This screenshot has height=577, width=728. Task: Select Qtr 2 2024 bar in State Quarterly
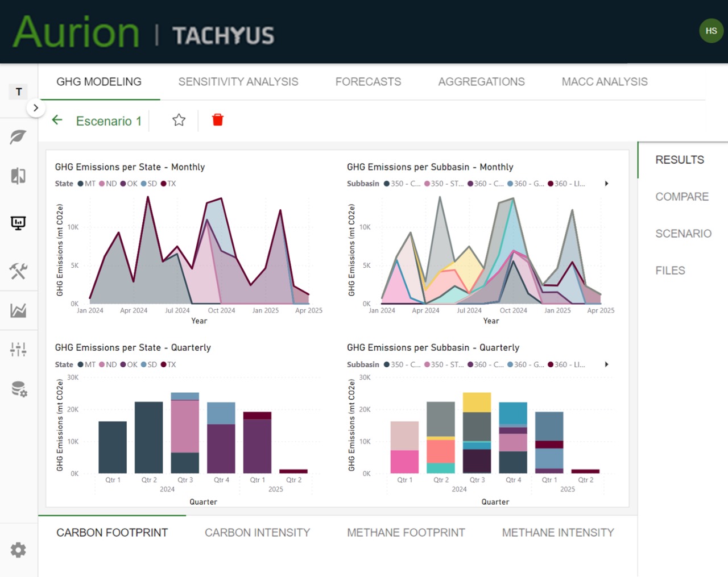coord(148,438)
